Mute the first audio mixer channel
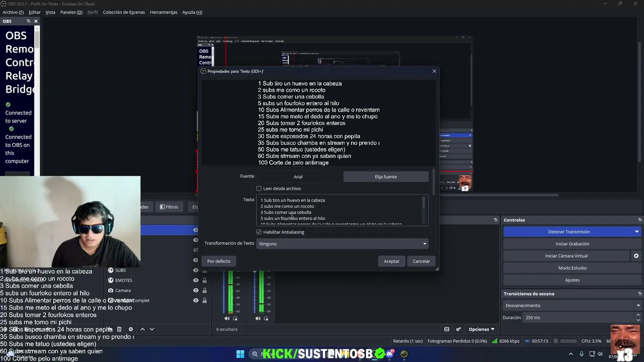Image resolution: width=644 pixels, height=362 pixels. (227, 318)
